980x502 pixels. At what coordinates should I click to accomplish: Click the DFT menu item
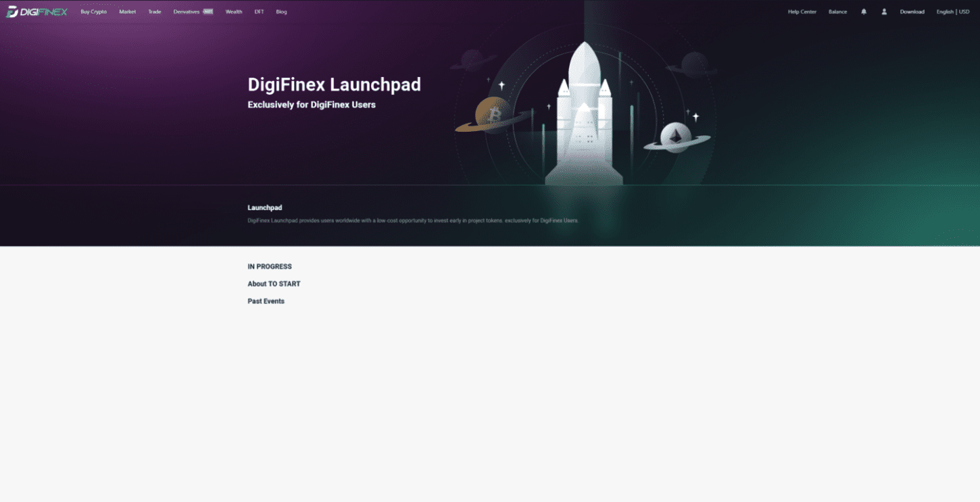[260, 11]
